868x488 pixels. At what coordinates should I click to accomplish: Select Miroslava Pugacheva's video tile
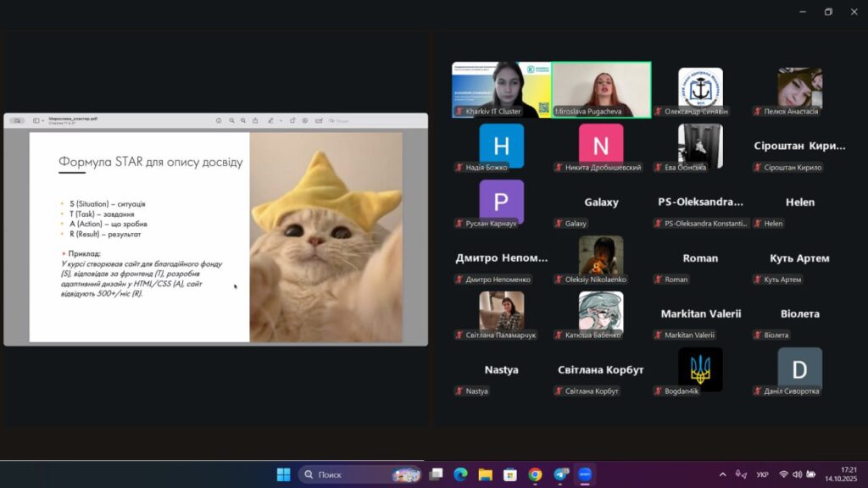point(601,89)
